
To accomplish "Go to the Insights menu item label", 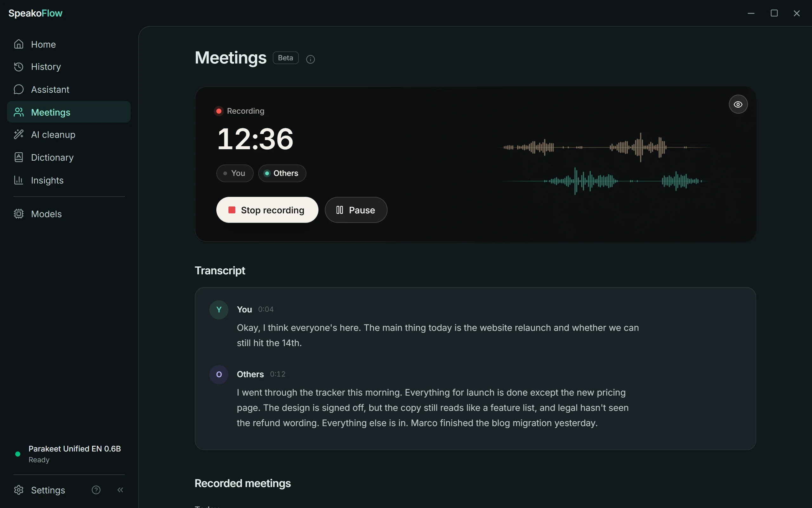I will click(47, 180).
